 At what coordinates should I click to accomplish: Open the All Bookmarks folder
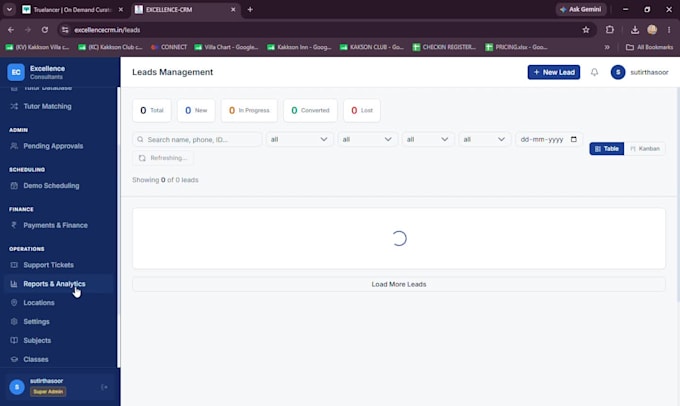click(650, 47)
